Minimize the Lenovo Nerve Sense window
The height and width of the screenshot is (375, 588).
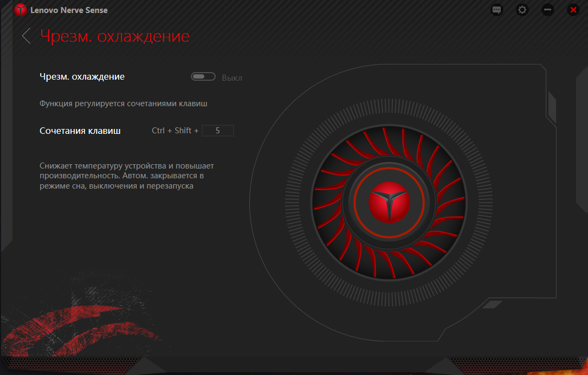pos(547,10)
